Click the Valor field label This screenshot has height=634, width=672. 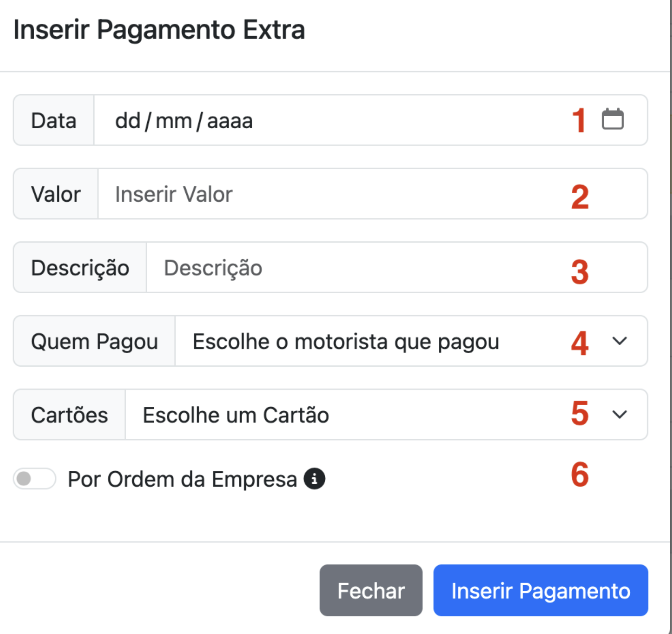[56, 194]
